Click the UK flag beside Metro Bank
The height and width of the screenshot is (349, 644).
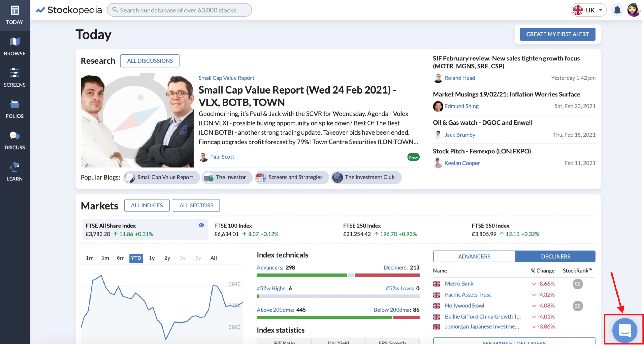click(x=436, y=284)
